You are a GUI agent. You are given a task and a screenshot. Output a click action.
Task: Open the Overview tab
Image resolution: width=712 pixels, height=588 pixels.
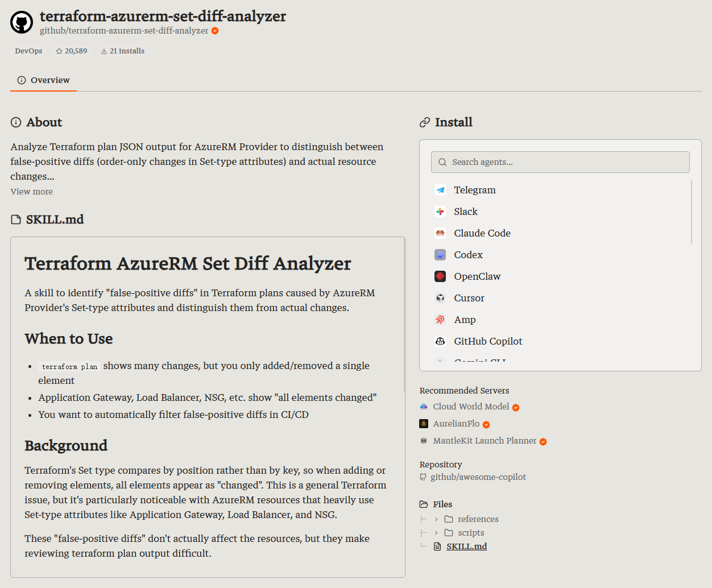pos(43,80)
